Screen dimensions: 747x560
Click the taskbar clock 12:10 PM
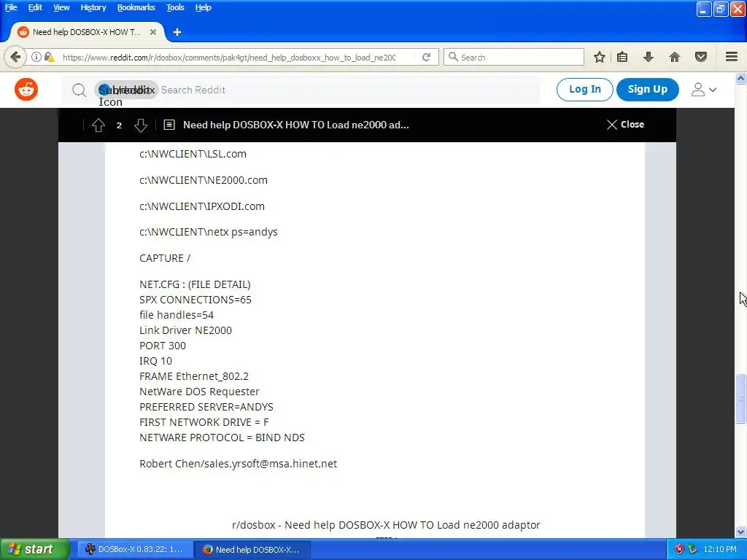[x=720, y=549]
